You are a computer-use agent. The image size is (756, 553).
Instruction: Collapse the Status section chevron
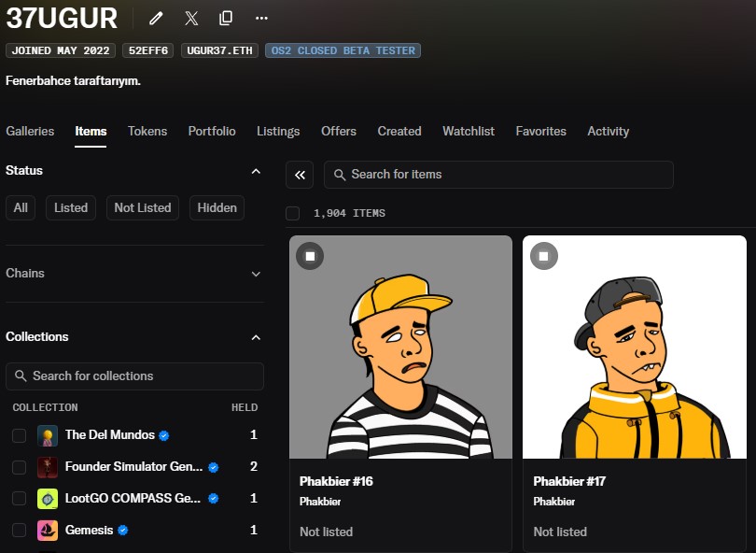[256, 171]
